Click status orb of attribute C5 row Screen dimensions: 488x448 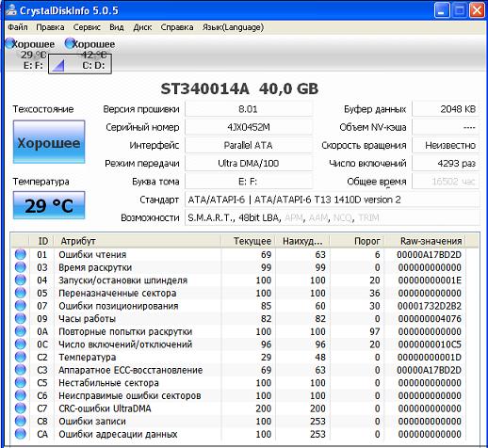click(x=21, y=383)
